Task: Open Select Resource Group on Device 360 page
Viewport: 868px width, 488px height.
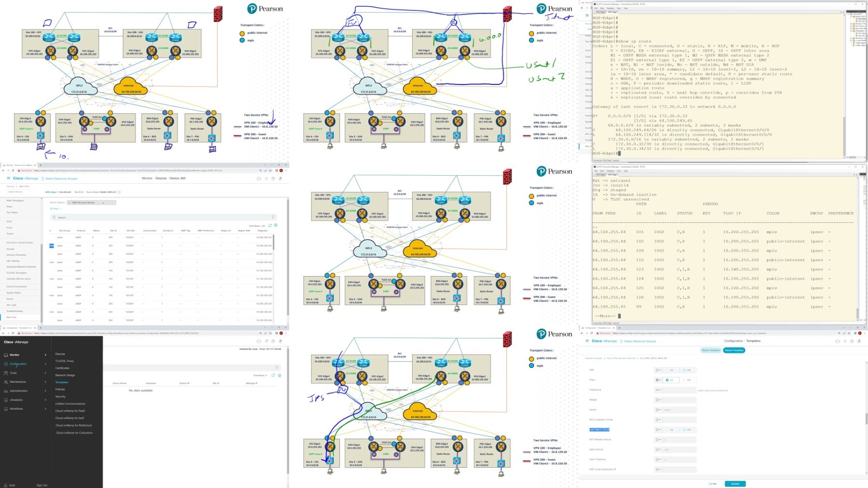Action: [60, 179]
